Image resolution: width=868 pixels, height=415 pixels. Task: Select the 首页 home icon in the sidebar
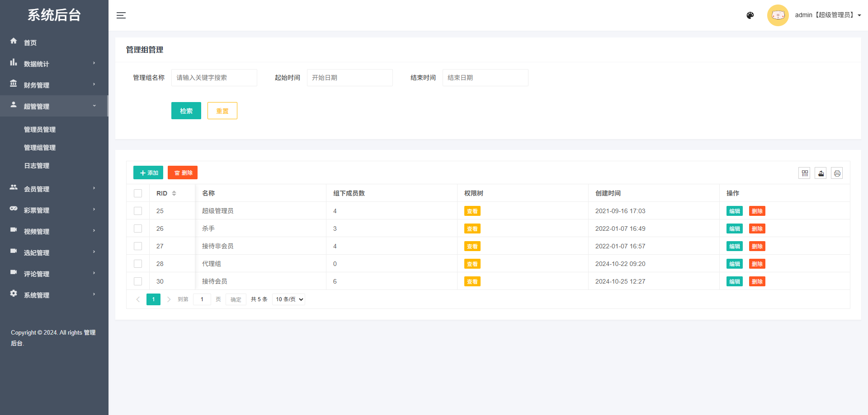[x=14, y=41]
